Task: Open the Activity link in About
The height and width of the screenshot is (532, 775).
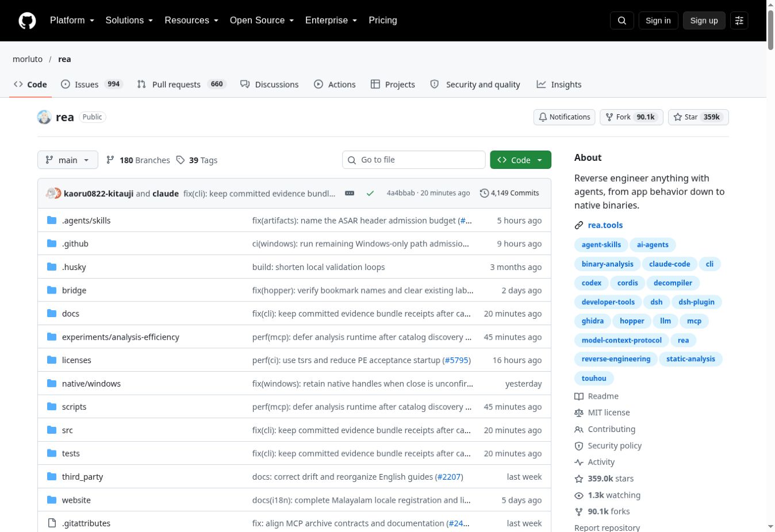Action: [x=594, y=462]
